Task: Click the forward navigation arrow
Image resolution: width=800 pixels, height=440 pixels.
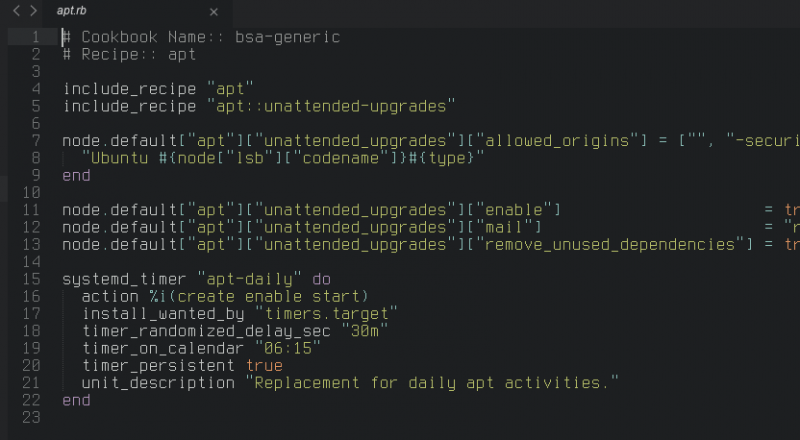Action: point(34,11)
